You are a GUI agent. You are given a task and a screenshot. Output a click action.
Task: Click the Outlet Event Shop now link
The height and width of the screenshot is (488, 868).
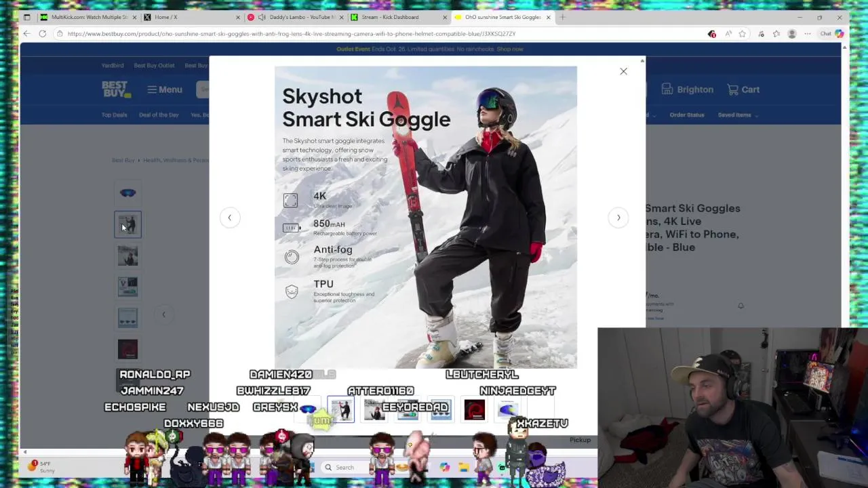pyautogui.click(x=510, y=49)
